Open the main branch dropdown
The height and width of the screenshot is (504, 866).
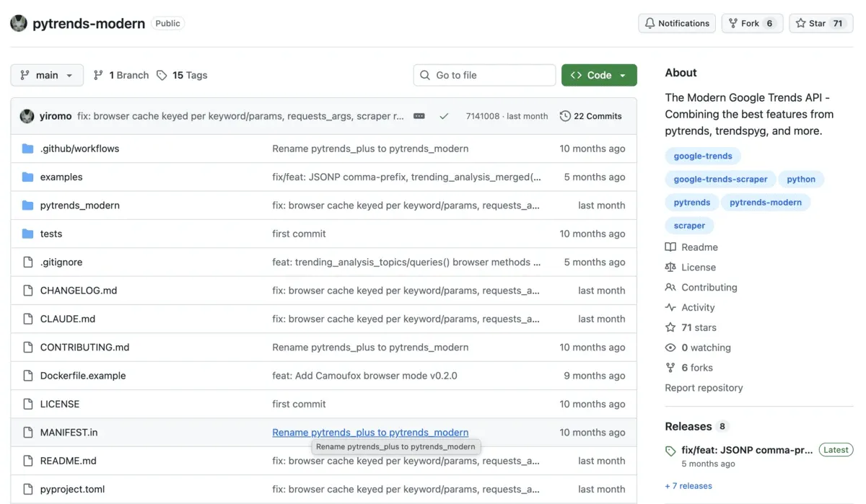(x=47, y=75)
